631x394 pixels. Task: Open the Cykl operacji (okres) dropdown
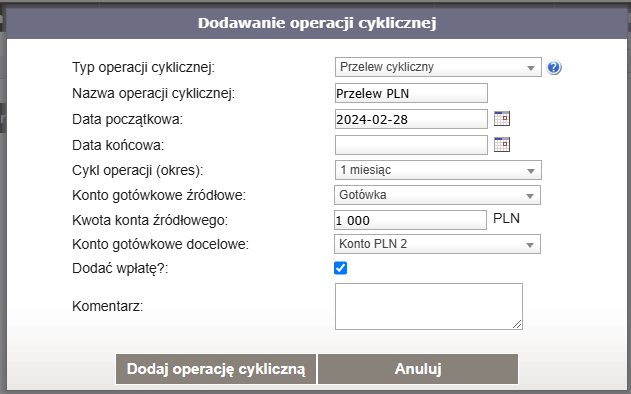[x=438, y=170]
